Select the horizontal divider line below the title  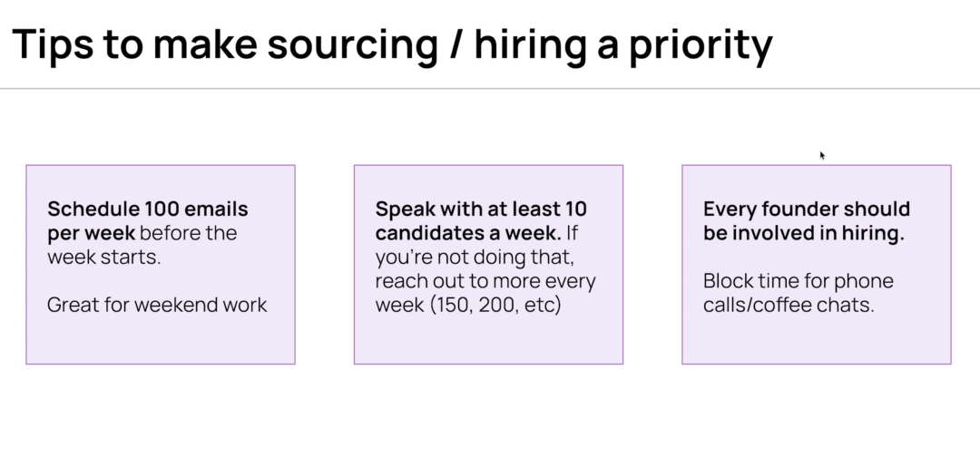(490, 89)
